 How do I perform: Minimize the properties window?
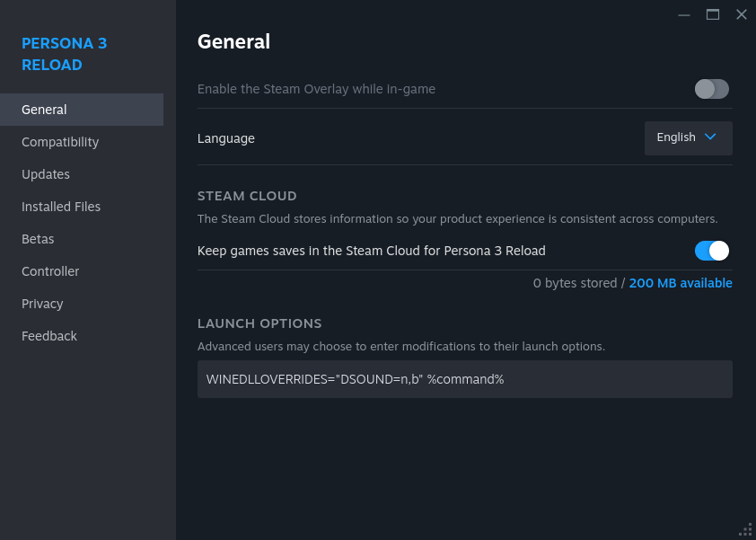pyautogui.click(x=684, y=14)
